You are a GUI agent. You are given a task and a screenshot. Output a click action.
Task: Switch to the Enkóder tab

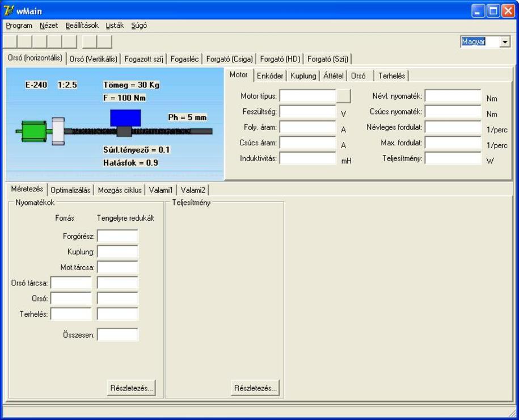pyautogui.click(x=270, y=75)
